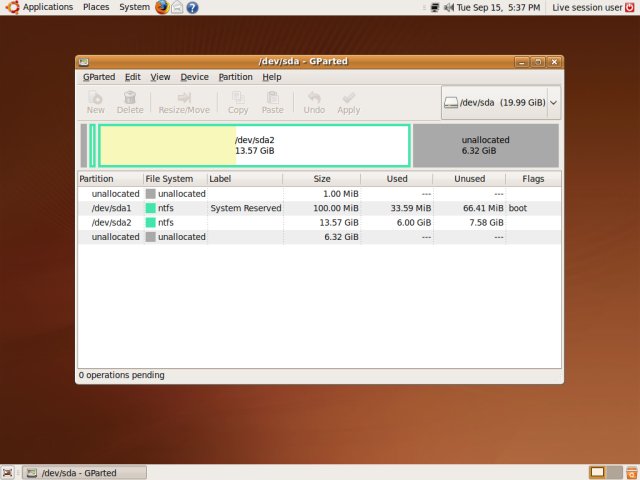Sort by the Size column header
640x480 pixels.
pyautogui.click(x=321, y=179)
